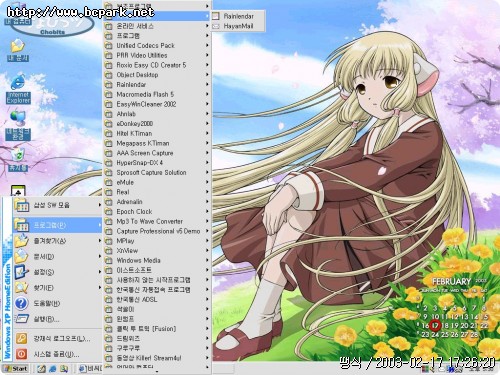Image resolution: width=500 pixels, height=375 pixels.
Task: Open the Rainlendar folder in programs list
Action: point(157,85)
